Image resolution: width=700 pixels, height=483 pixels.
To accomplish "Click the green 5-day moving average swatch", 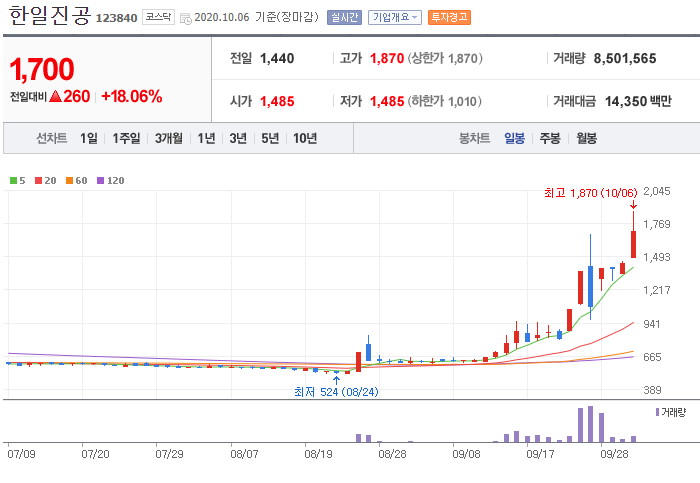I will coord(13,180).
